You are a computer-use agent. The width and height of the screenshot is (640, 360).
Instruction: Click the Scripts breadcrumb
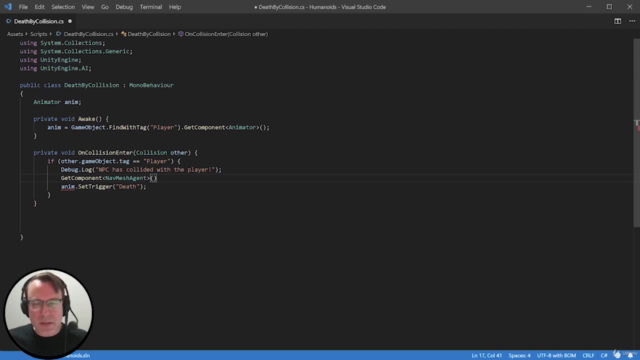[39, 34]
